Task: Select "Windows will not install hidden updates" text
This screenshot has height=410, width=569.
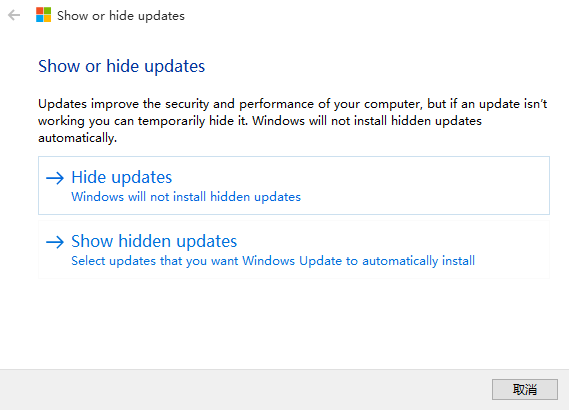Action: 186,197
